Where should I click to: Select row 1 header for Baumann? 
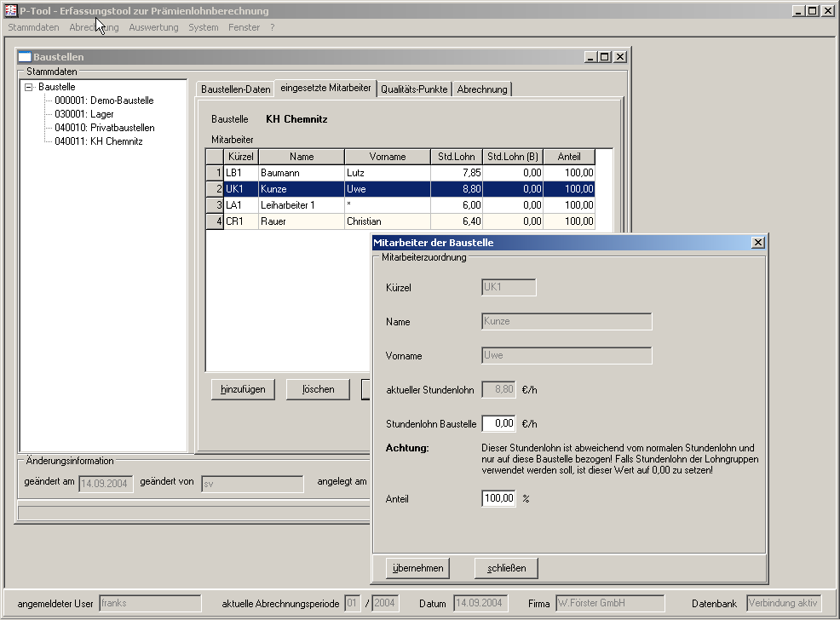(x=215, y=173)
